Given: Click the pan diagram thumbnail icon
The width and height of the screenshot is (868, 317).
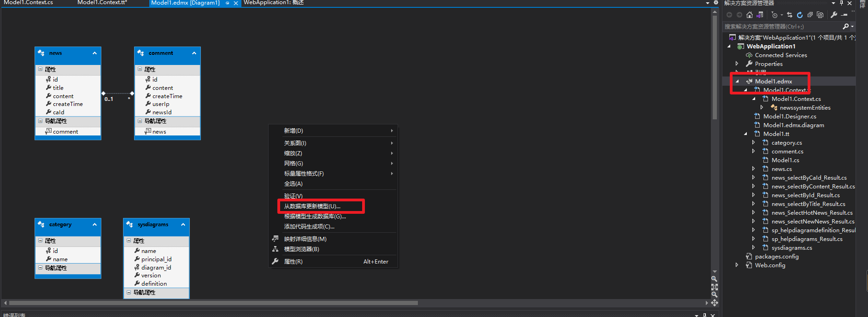Looking at the screenshot, I should coord(715,303).
